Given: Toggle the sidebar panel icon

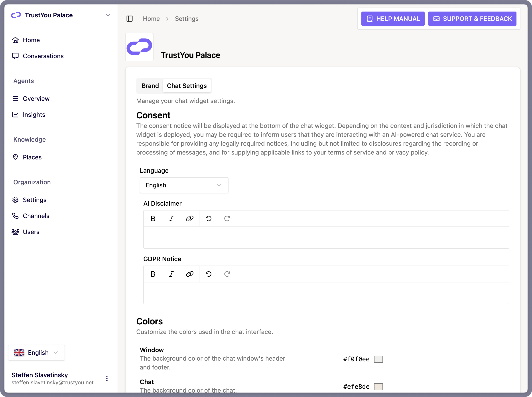Looking at the screenshot, I should tap(129, 19).
